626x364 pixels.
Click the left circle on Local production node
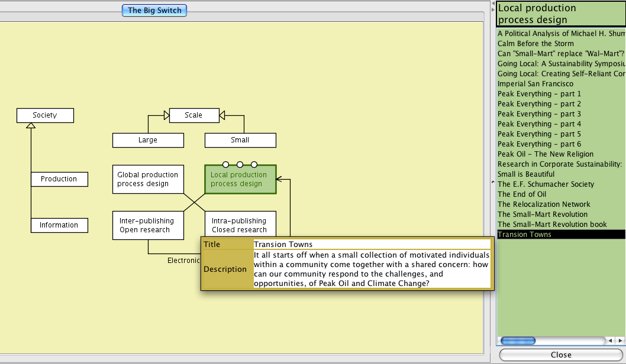tap(225, 165)
